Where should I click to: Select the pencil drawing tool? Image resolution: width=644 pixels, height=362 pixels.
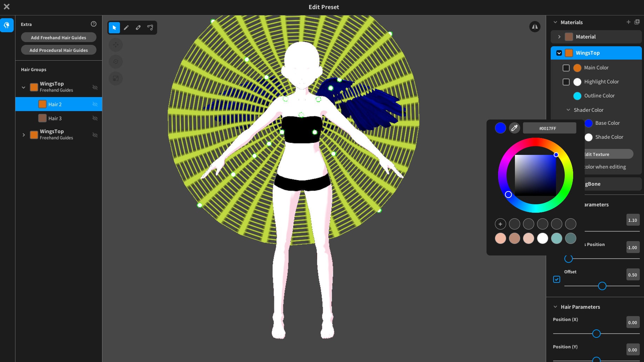pos(126,27)
